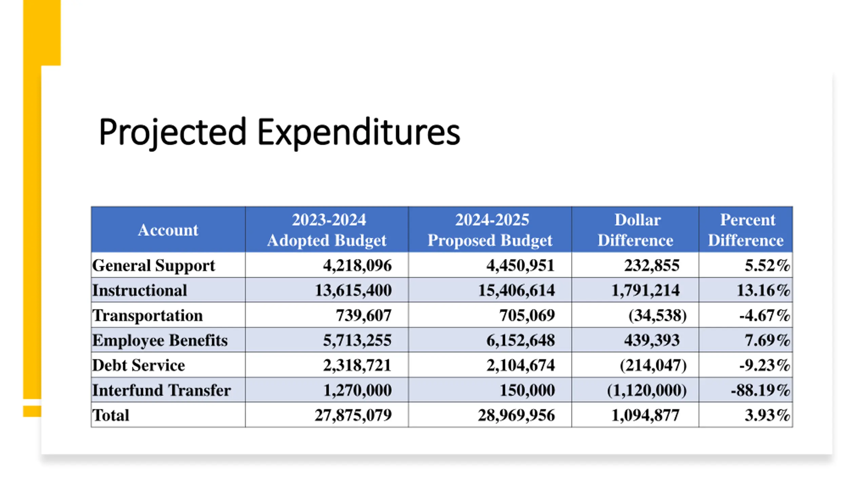This screenshot has height=488, width=868.
Task: Select the Instructional row label
Action: pos(140,290)
